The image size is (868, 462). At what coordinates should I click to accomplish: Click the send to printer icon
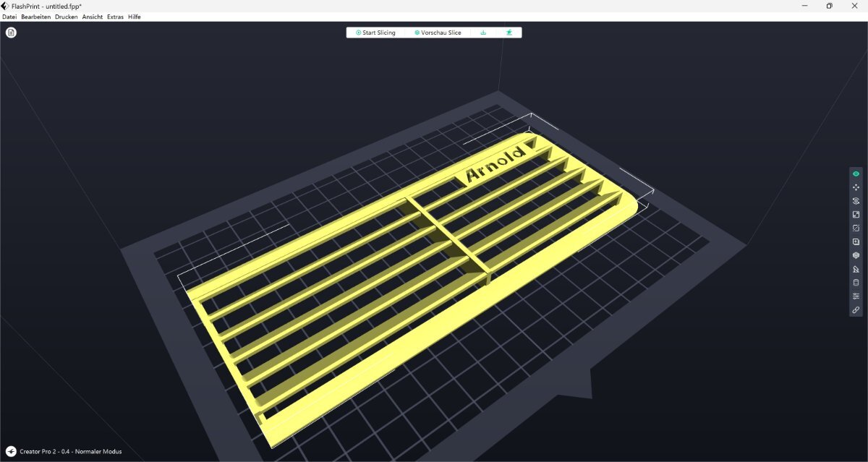(x=509, y=33)
